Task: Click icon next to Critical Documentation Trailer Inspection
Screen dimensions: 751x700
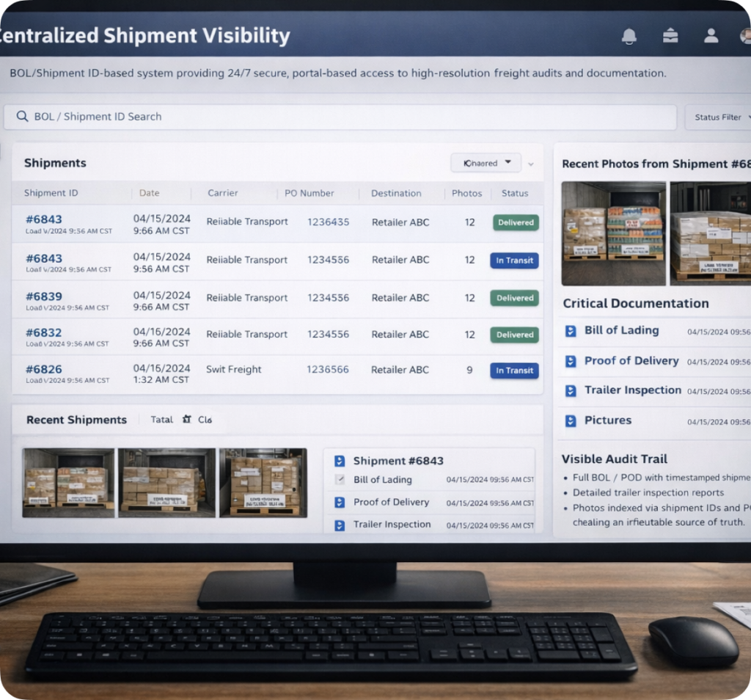Action: pos(571,391)
